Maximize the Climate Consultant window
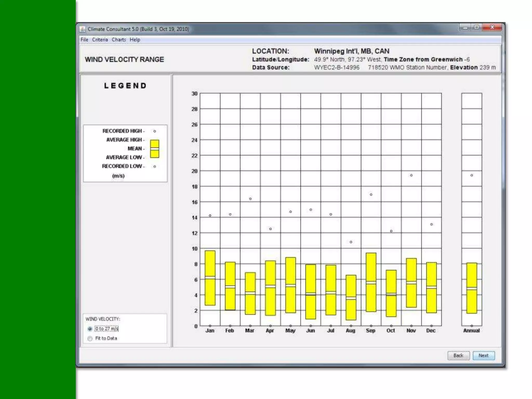The height and width of the screenshot is (399, 532). 476,27
